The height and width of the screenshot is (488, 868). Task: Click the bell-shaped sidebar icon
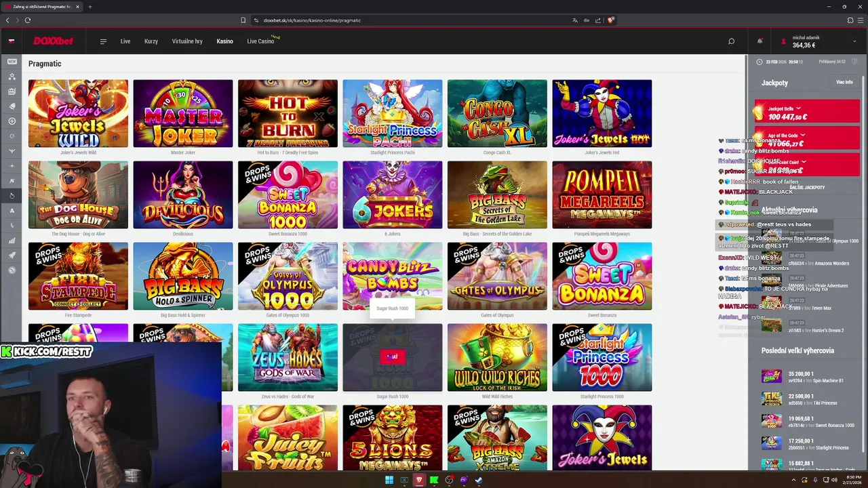click(12, 106)
